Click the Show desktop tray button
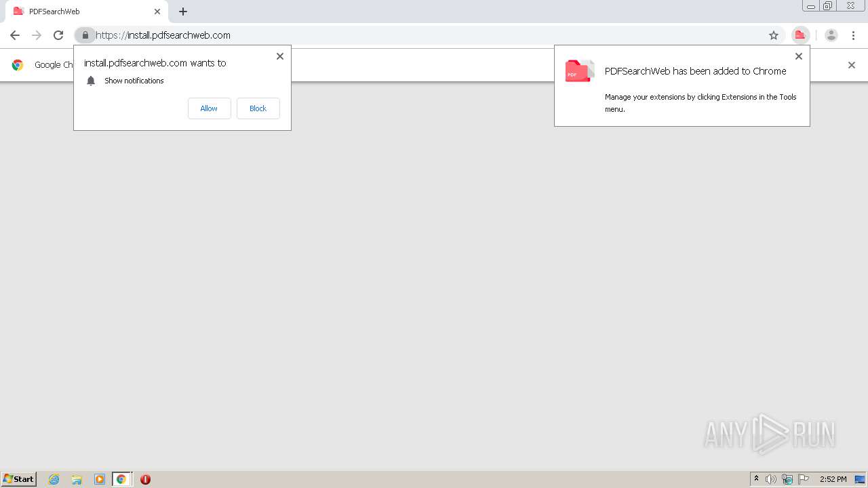 [860, 479]
